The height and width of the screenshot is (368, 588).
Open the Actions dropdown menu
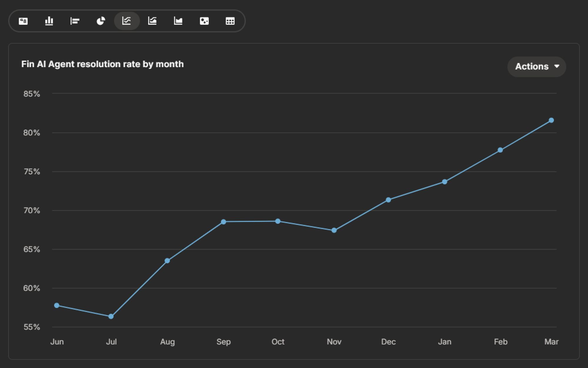pyautogui.click(x=532, y=67)
